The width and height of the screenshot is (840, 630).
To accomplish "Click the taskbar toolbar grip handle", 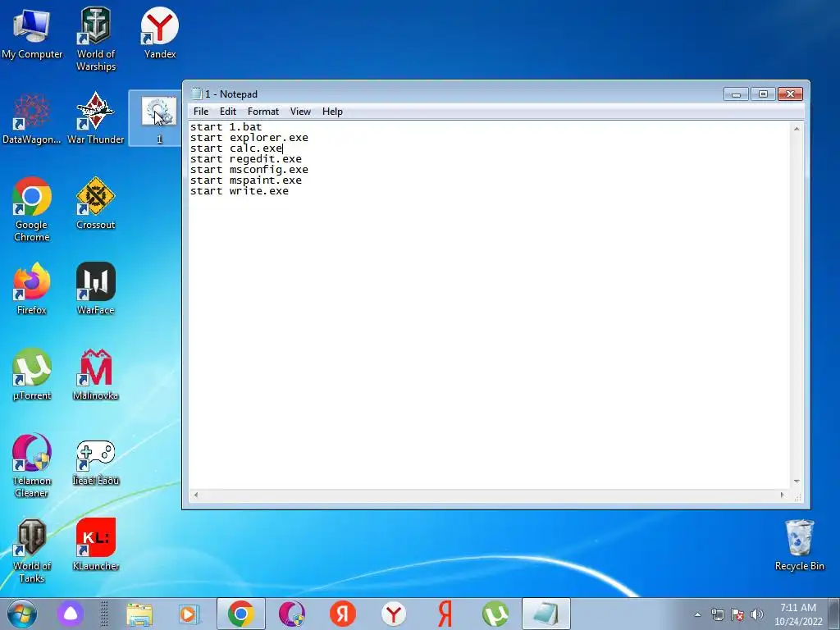I will point(104,614).
